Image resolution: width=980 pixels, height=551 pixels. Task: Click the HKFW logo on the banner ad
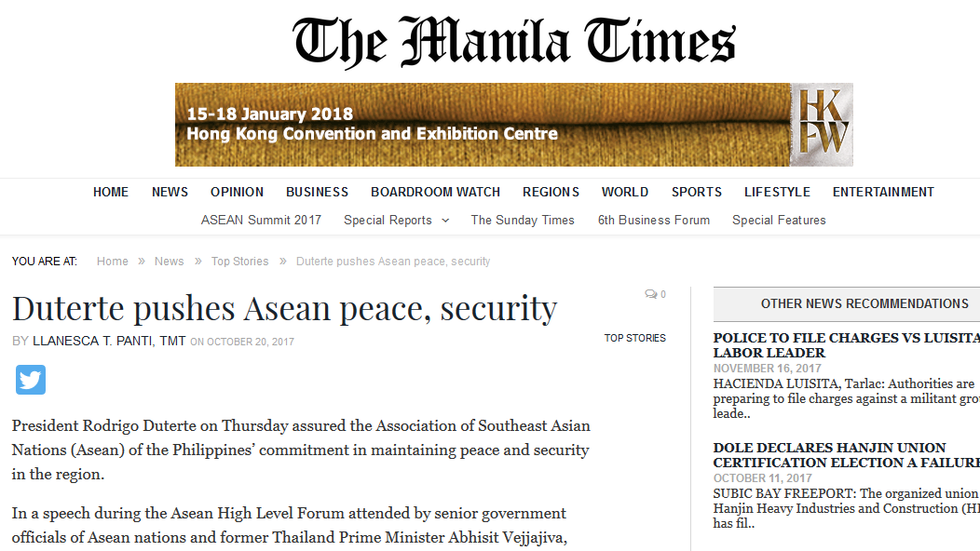(x=822, y=125)
